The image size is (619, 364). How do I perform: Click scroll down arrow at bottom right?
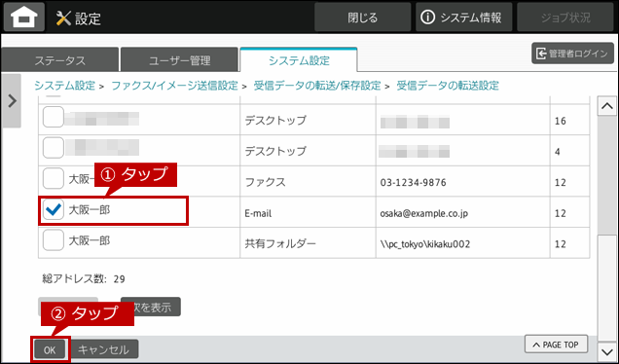pos(607,351)
